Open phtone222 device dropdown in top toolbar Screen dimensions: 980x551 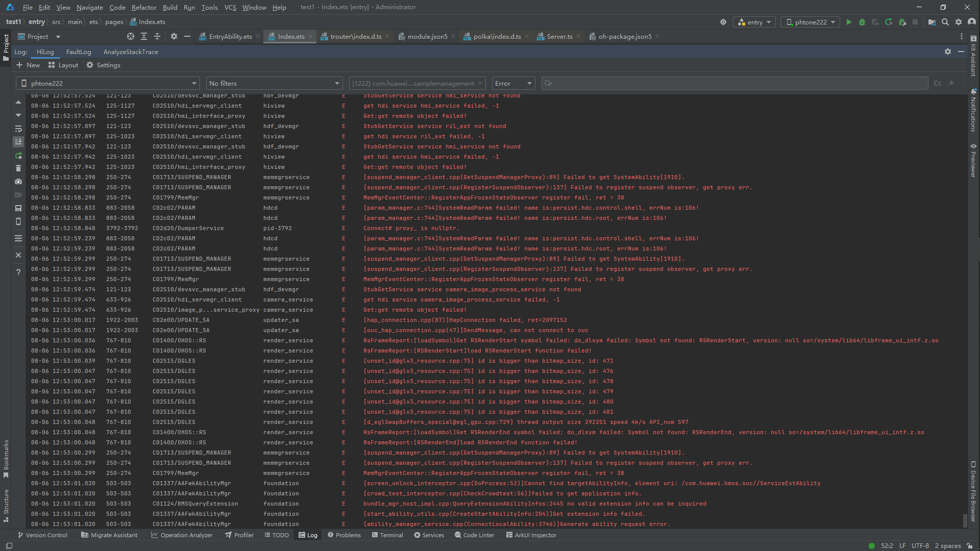click(x=811, y=22)
